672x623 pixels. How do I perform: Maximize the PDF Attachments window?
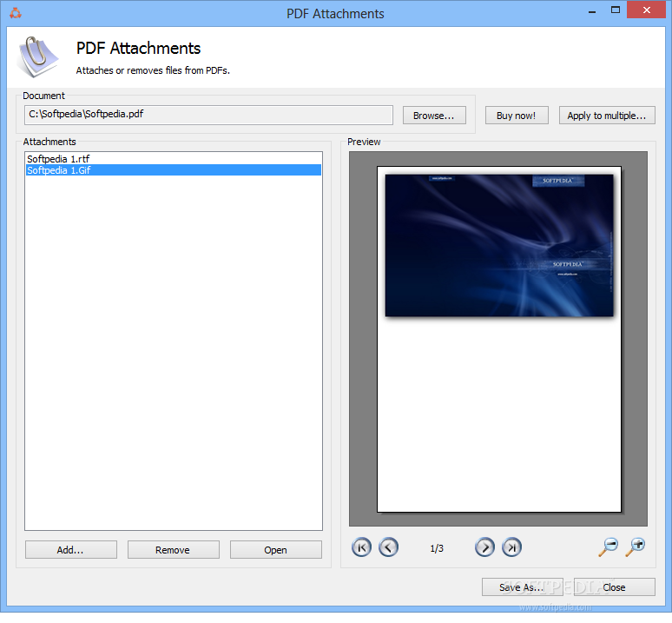tap(616, 10)
